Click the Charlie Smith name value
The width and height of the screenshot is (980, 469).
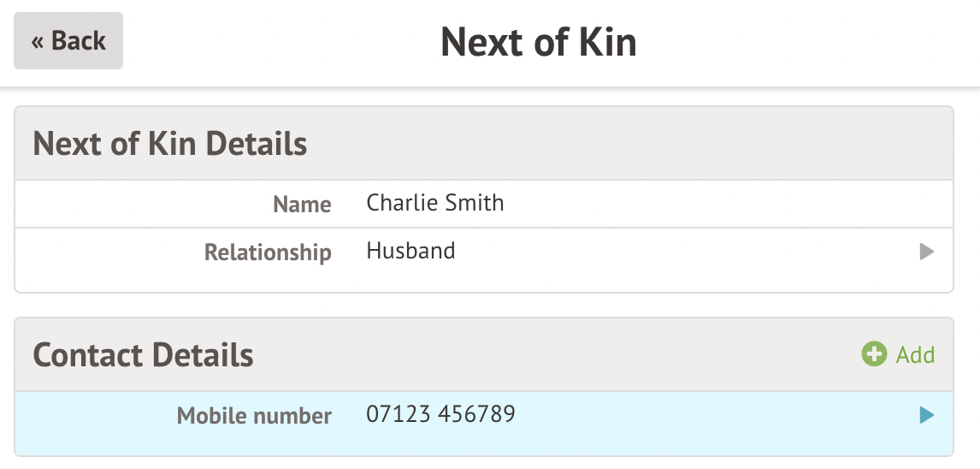(435, 203)
